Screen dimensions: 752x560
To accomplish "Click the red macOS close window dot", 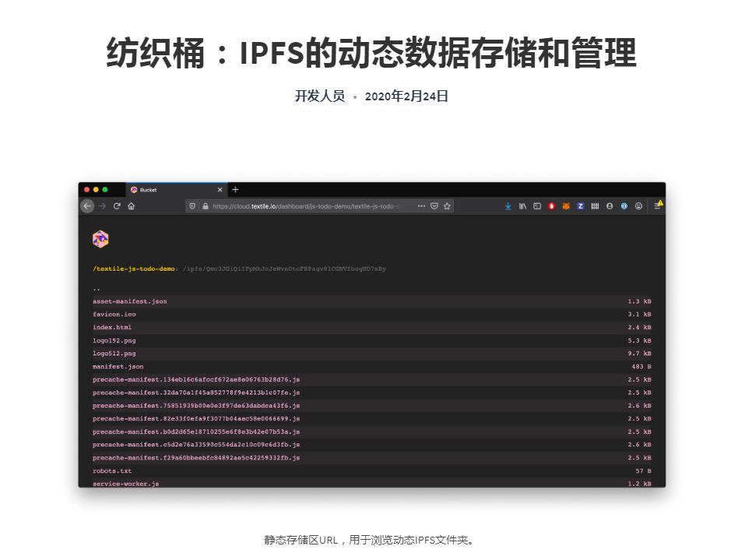I will pyautogui.click(x=87, y=190).
